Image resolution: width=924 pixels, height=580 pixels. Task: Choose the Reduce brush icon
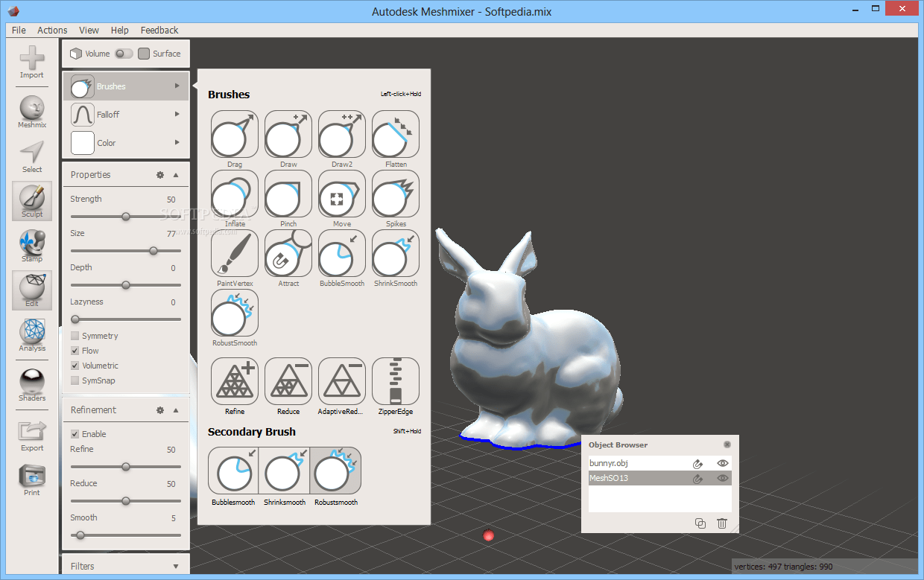[x=288, y=381]
